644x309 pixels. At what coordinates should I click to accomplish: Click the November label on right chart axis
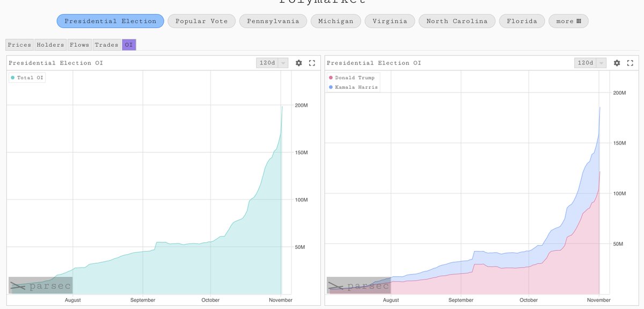pos(599,300)
